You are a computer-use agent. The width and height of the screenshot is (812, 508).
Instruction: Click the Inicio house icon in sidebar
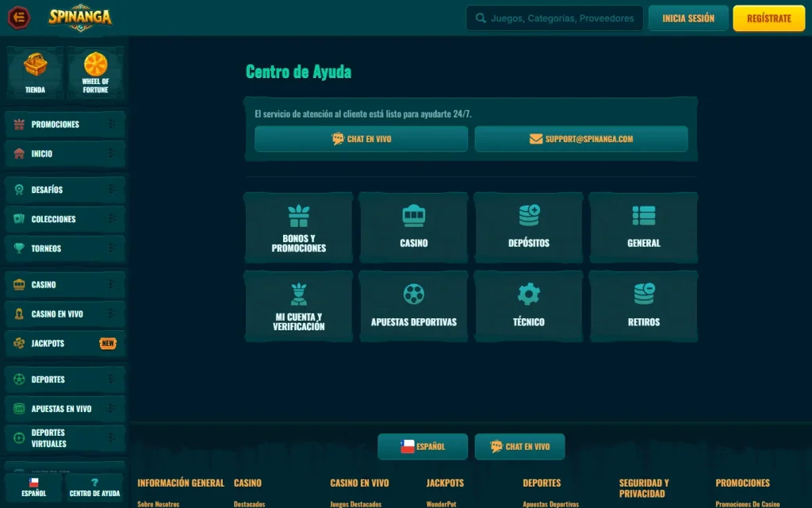(19, 154)
